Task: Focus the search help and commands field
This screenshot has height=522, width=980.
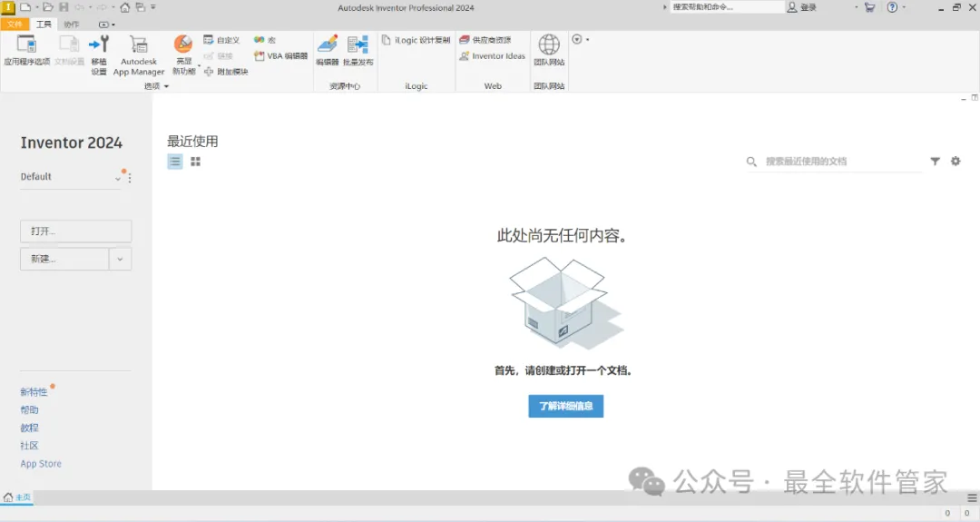Action: click(x=727, y=7)
